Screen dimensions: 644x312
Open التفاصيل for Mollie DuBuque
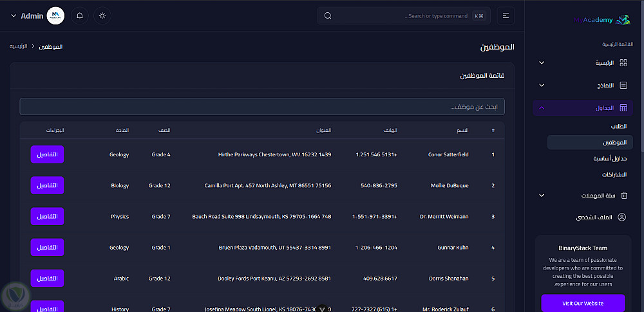click(47, 185)
